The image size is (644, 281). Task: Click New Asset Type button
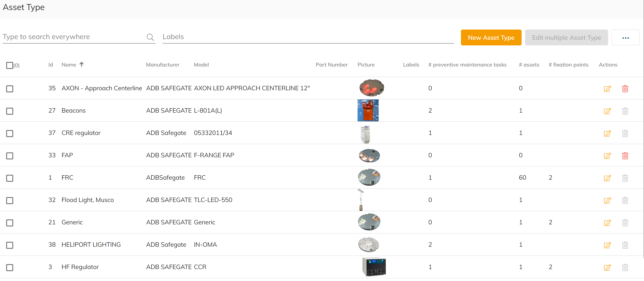click(491, 37)
